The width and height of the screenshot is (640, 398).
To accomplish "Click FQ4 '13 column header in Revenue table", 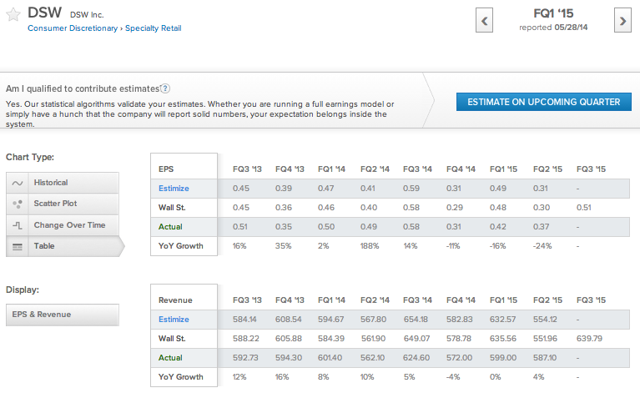I will [x=290, y=300].
